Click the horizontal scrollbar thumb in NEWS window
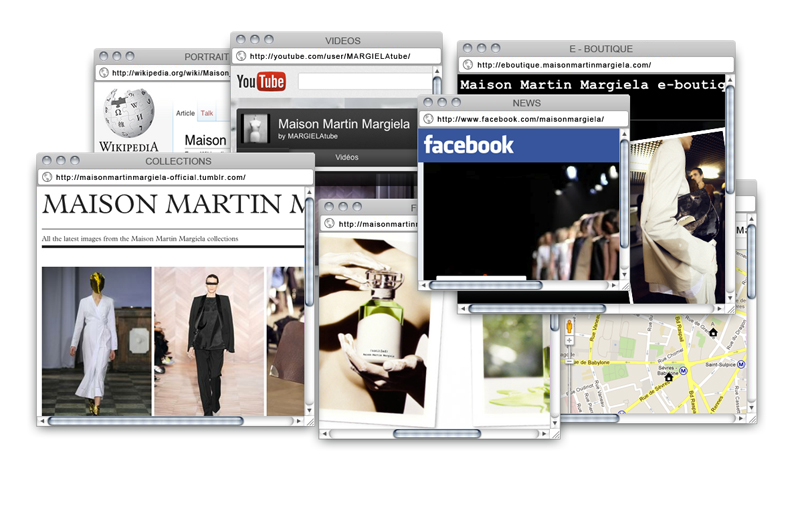Image resolution: width=800 pixels, height=513 pixels. tap(485, 285)
